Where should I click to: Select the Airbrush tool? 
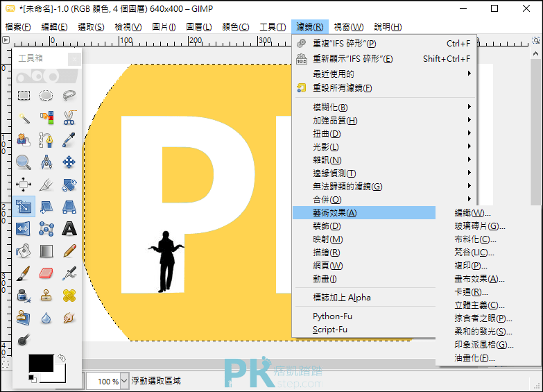(69, 273)
